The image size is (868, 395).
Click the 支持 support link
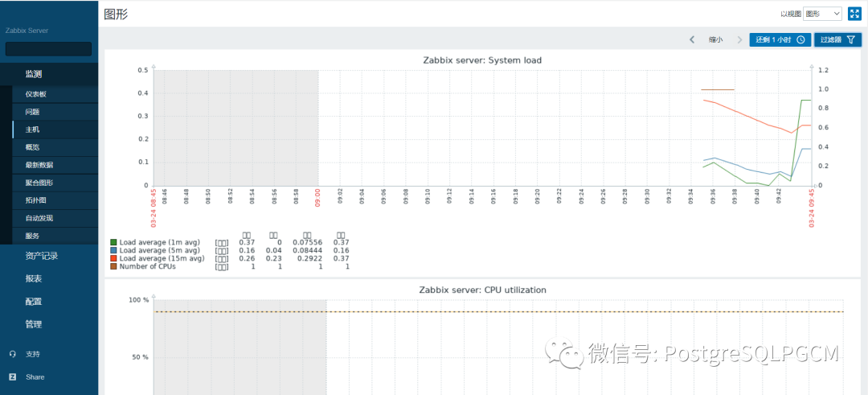click(33, 354)
